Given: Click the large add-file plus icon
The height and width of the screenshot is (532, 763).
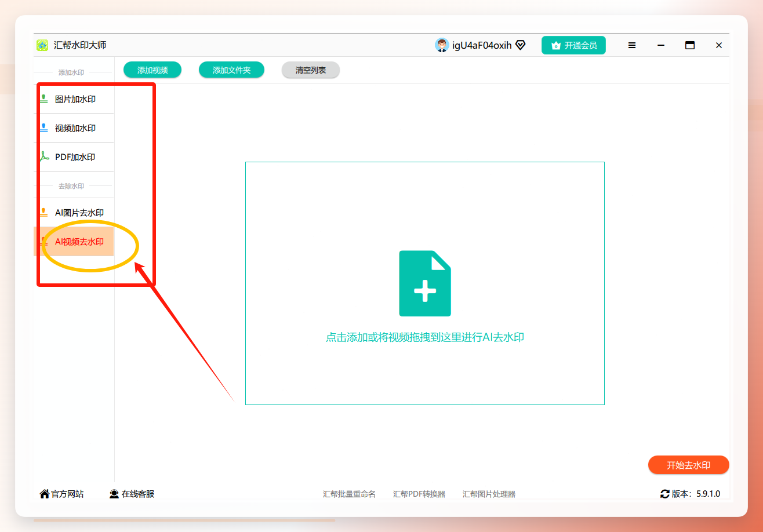Looking at the screenshot, I should point(425,283).
